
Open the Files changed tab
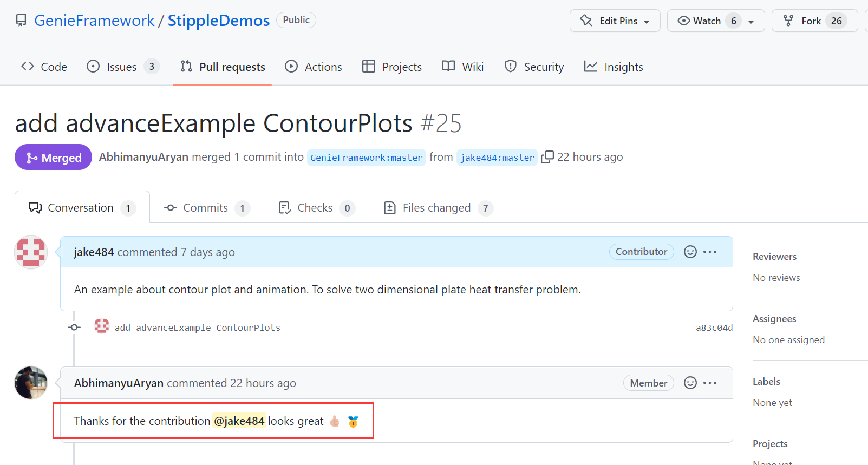[438, 208]
